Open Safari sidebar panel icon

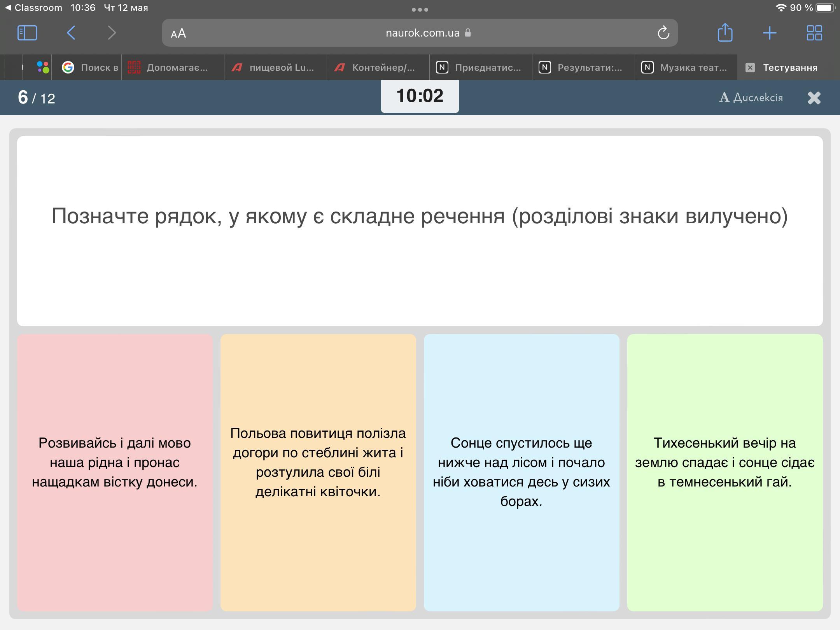27,33
